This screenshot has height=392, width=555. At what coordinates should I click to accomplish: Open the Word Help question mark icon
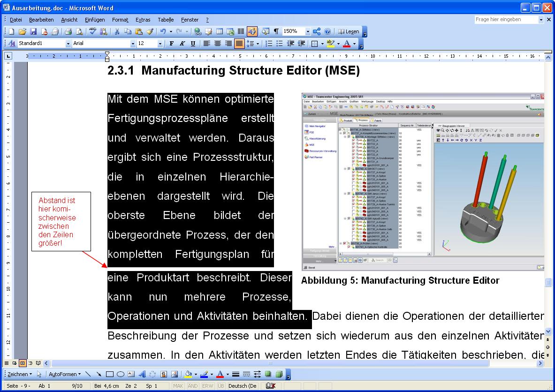tap(327, 32)
